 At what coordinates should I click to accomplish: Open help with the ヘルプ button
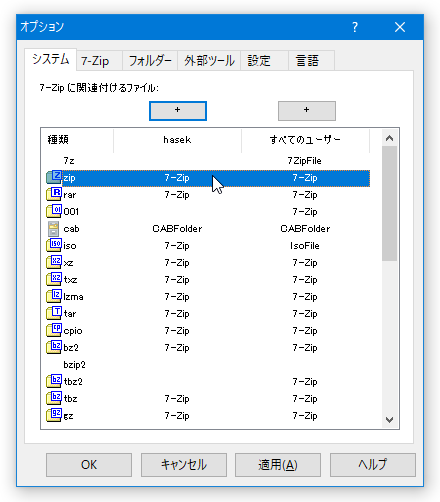point(373,465)
